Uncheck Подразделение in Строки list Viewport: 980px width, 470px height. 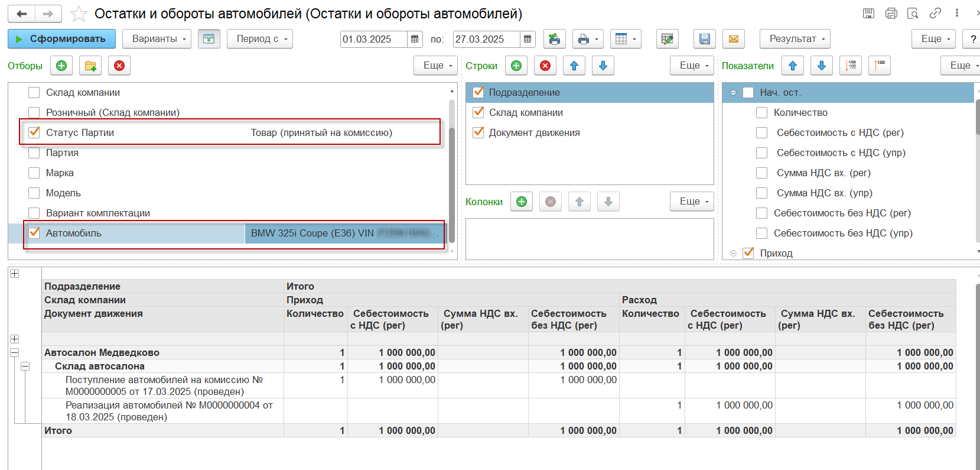coord(478,92)
